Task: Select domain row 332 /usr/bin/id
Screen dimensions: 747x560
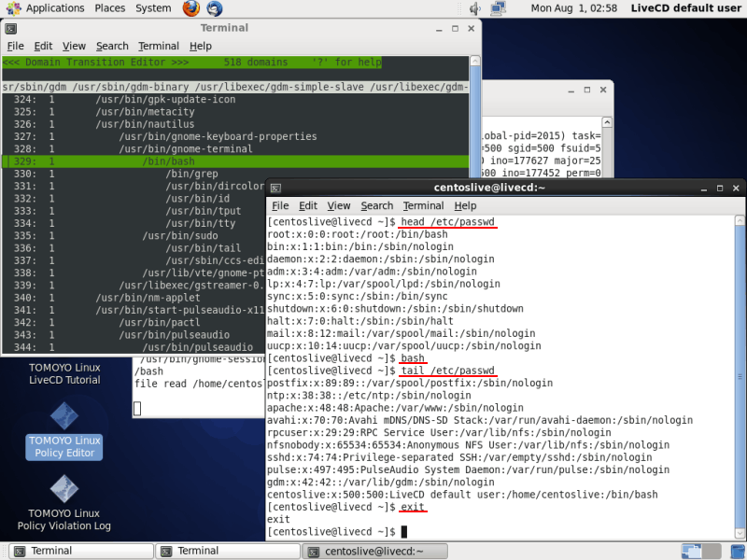Action: (x=134, y=199)
